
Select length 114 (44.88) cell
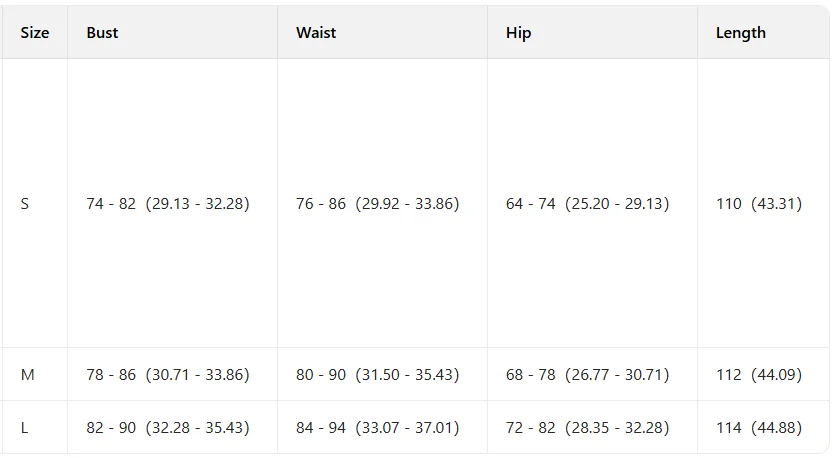coord(759,428)
